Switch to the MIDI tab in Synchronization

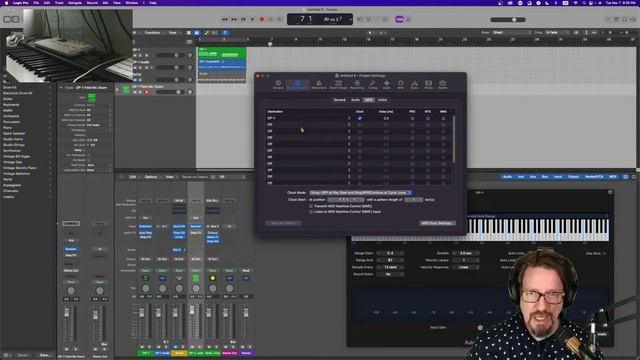point(369,100)
